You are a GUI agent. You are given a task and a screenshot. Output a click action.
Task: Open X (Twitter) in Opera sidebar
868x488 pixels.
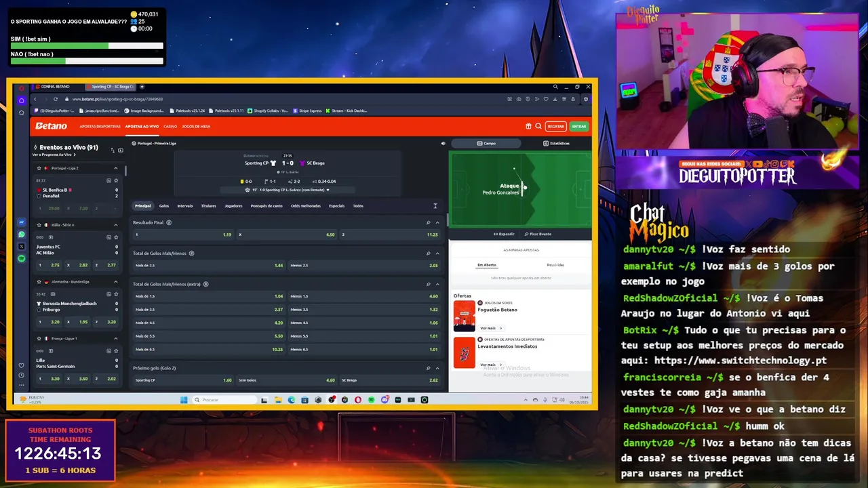(x=22, y=247)
